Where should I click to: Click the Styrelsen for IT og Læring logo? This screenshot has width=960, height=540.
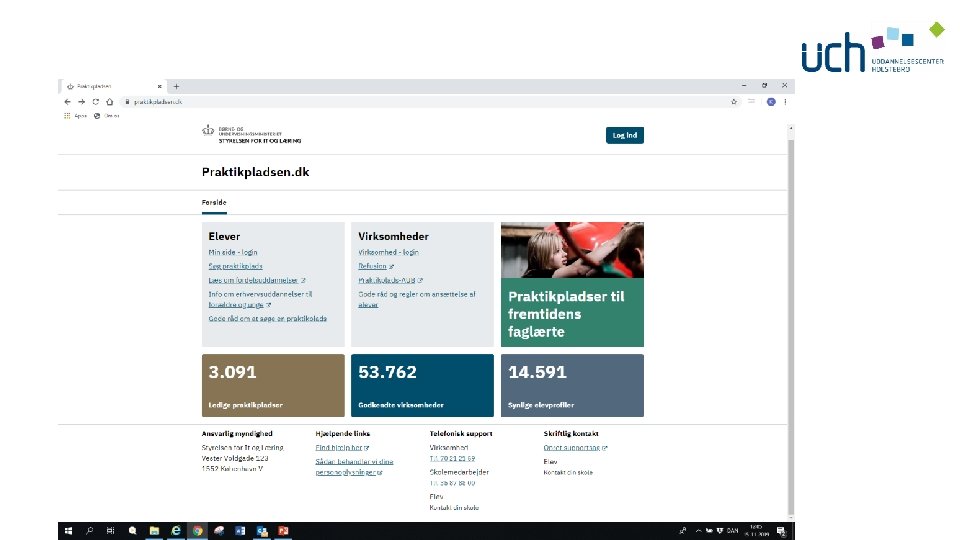pos(251,135)
